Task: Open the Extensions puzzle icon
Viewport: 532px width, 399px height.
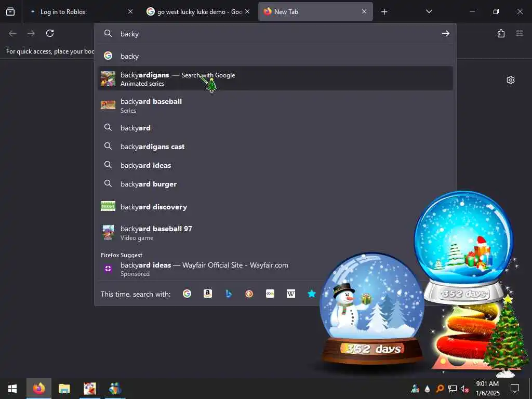Action: click(x=501, y=33)
